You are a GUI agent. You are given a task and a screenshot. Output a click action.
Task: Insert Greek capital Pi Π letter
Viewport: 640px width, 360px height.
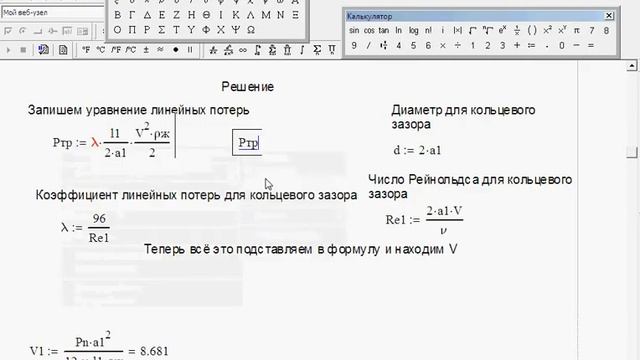coord(132,30)
